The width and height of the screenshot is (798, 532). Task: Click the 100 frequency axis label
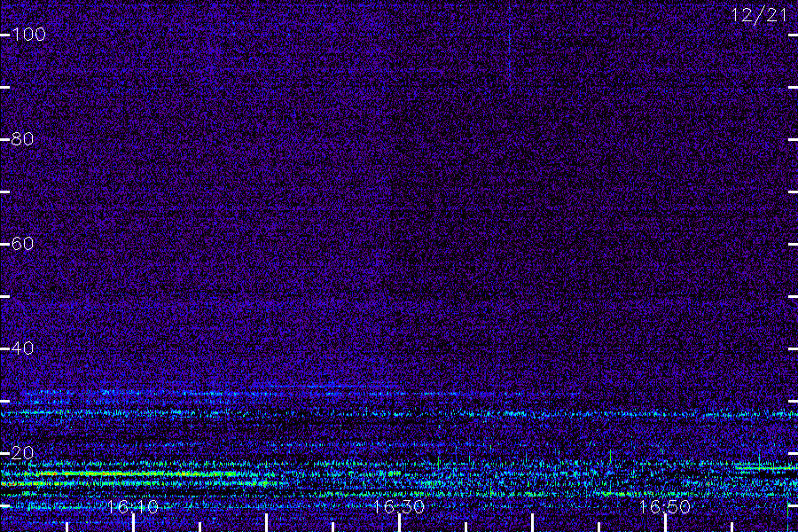point(28,35)
